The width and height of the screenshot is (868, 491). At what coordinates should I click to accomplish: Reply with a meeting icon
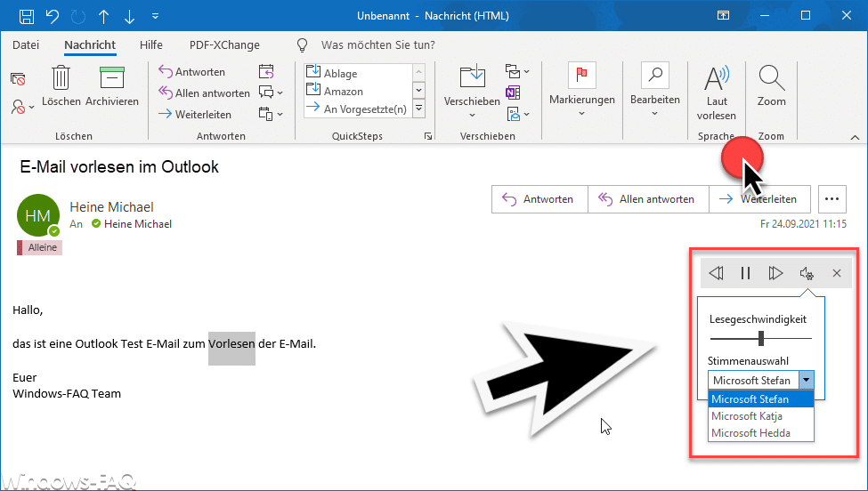266,71
